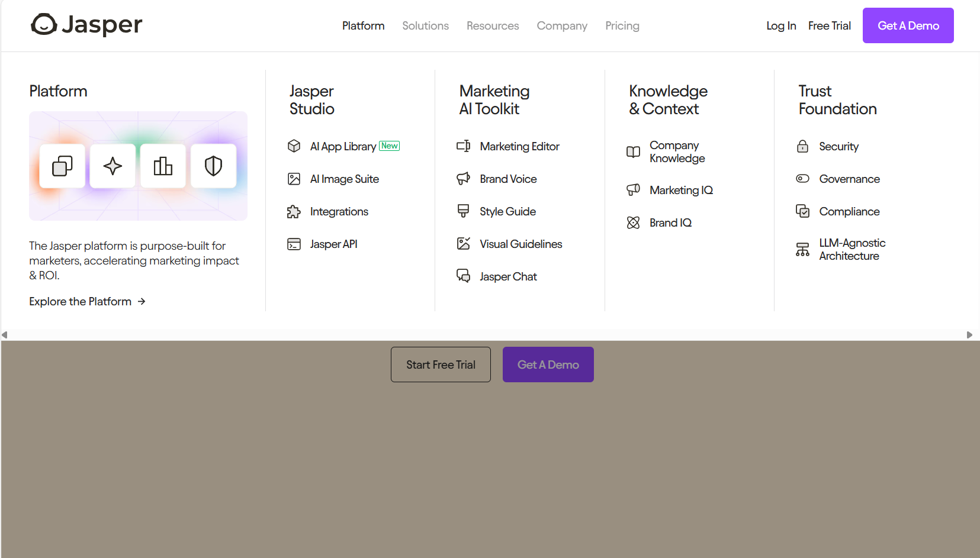
Task: Open the Solutions menu
Action: click(x=425, y=25)
